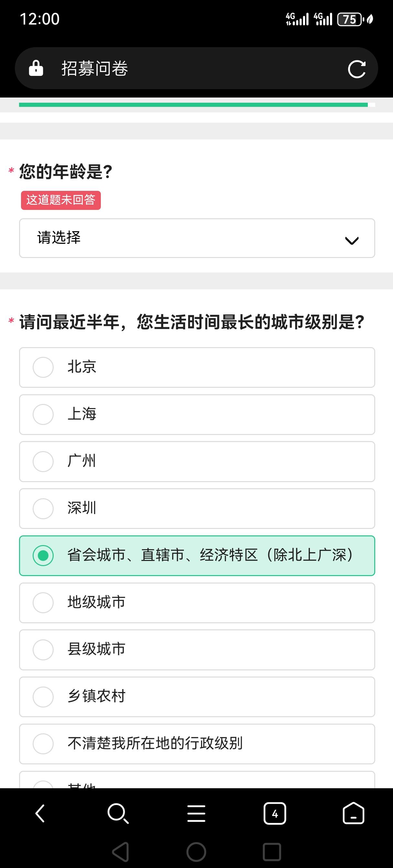The height and width of the screenshot is (868, 393).
Task: Open the browser search icon
Action: coord(118,814)
